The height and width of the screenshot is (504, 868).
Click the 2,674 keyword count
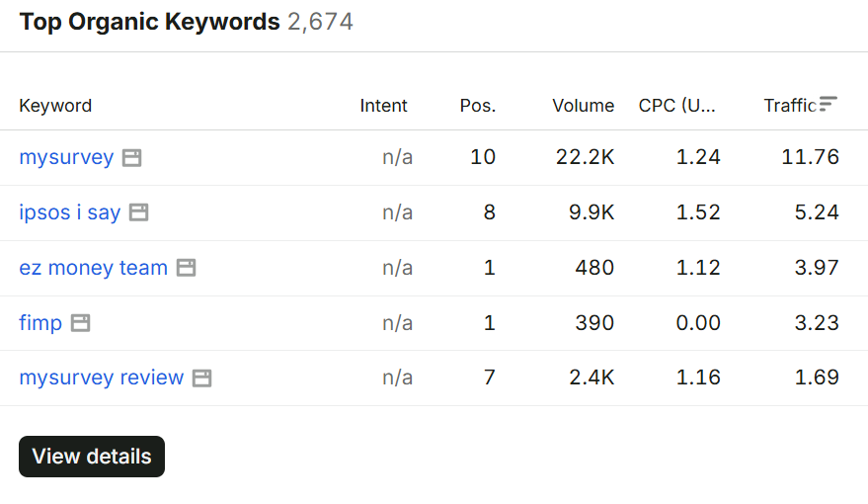click(320, 22)
